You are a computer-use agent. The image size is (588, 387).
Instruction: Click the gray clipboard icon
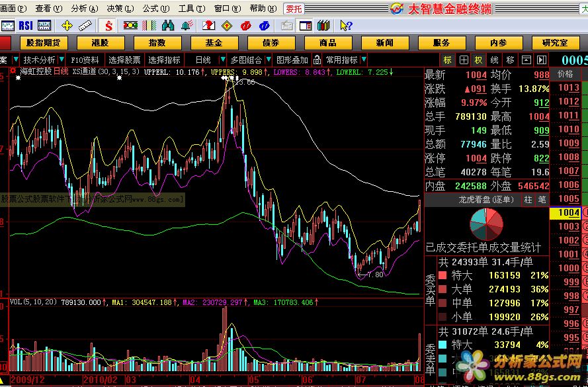287,26
